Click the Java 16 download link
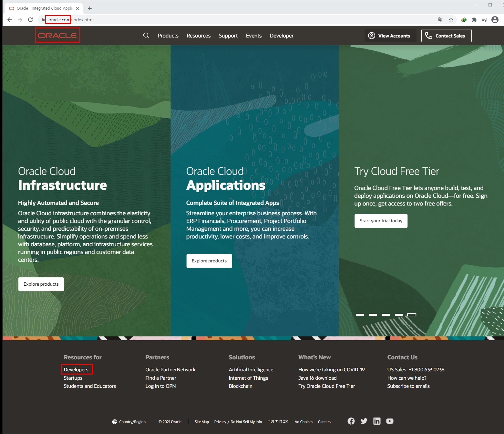The image size is (504, 434). click(x=317, y=378)
